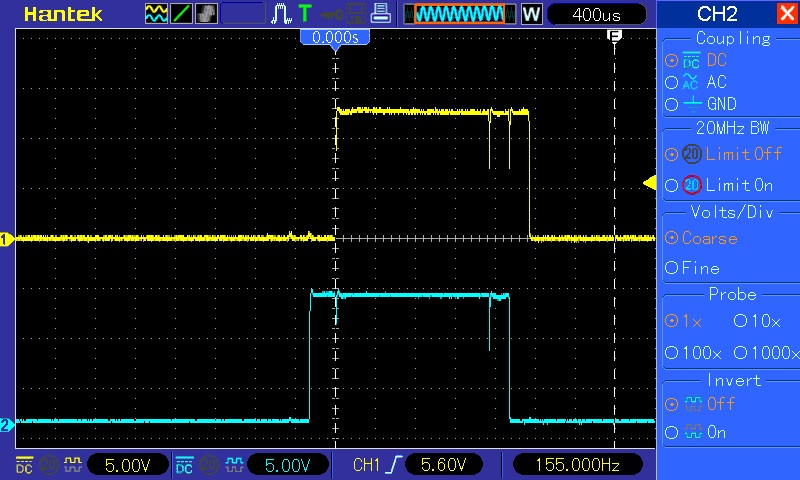800x480 pixels.
Task: Click the 400us timebase readout
Action: pyautogui.click(x=596, y=14)
